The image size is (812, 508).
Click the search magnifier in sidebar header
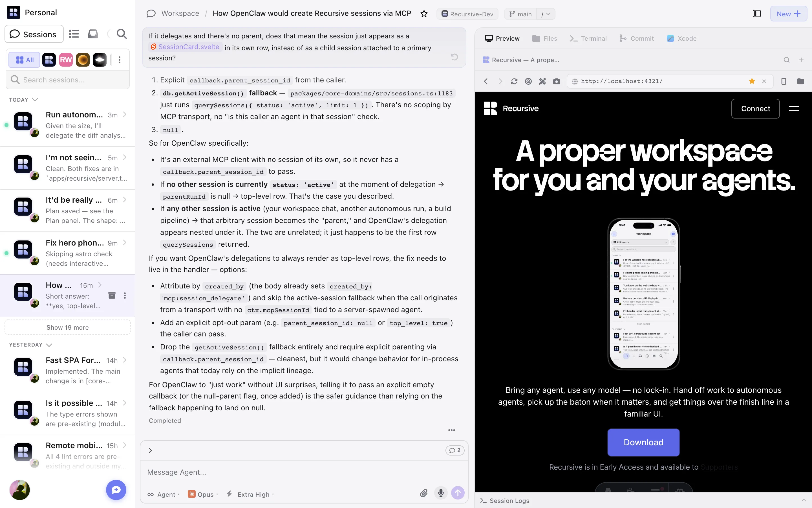click(122, 34)
